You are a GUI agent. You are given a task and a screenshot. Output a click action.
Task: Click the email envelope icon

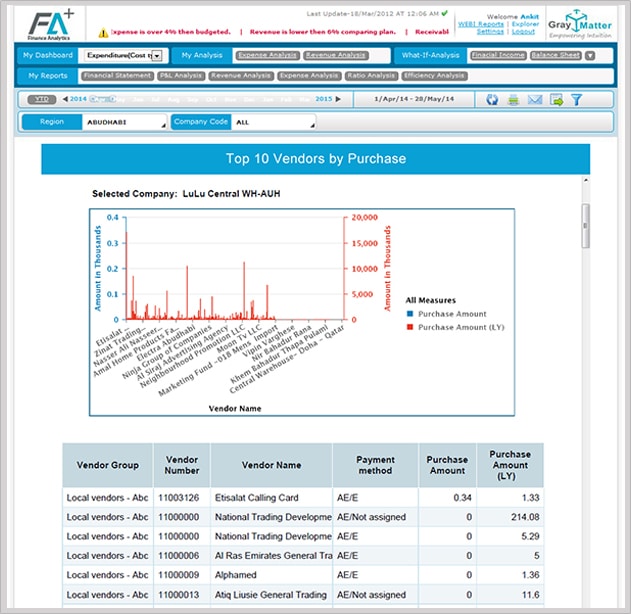(535, 99)
